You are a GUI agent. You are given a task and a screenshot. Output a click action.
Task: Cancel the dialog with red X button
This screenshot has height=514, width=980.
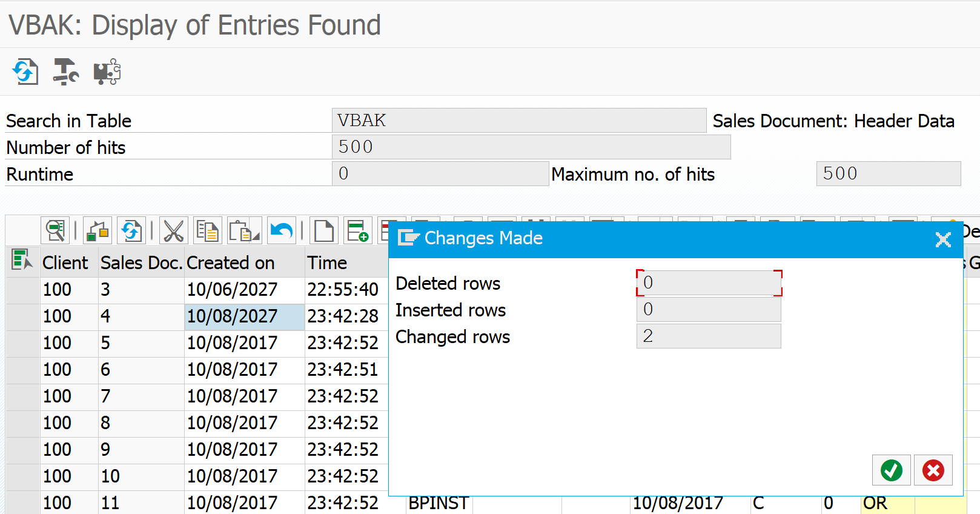coord(933,470)
